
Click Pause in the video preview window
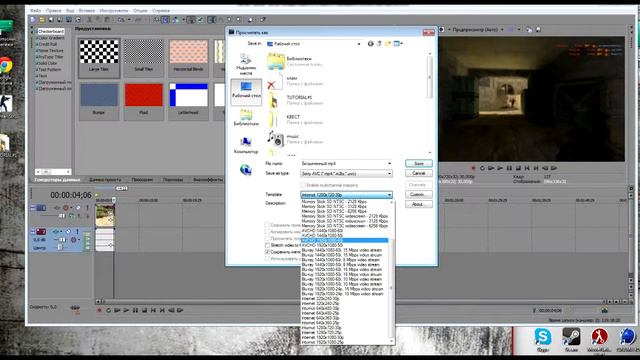(x=509, y=168)
